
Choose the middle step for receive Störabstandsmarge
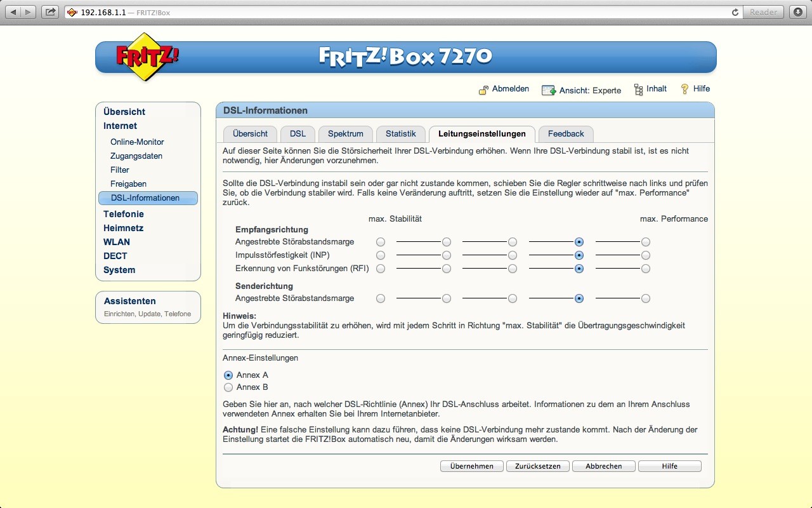click(513, 242)
